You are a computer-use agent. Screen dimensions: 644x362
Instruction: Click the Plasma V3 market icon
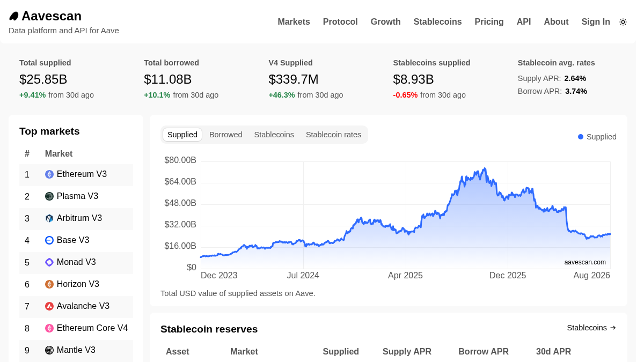pyautogui.click(x=49, y=196)
